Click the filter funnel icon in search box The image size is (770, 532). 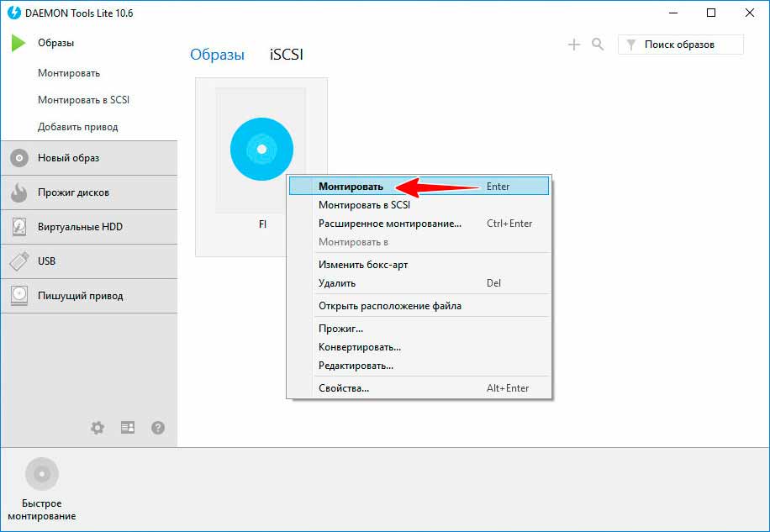631,45
